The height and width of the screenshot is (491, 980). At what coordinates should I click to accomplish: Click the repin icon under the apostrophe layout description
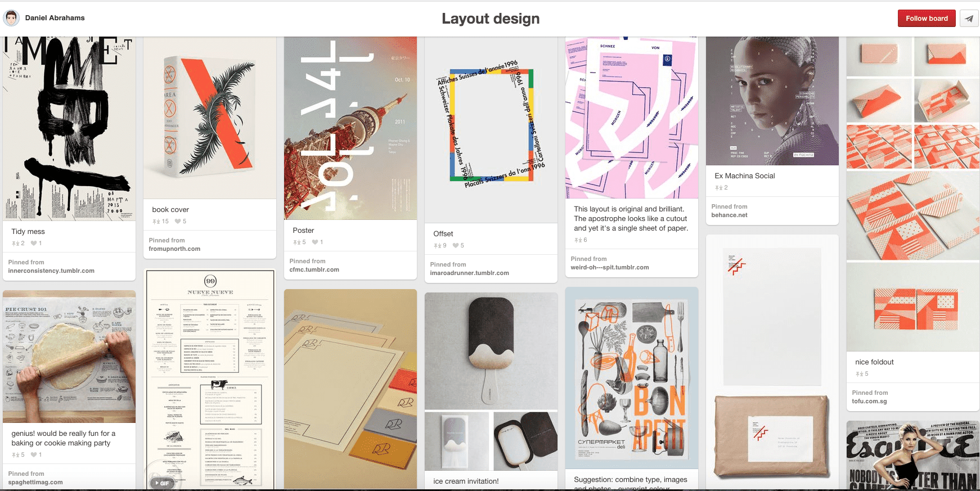tap(578, 240)
